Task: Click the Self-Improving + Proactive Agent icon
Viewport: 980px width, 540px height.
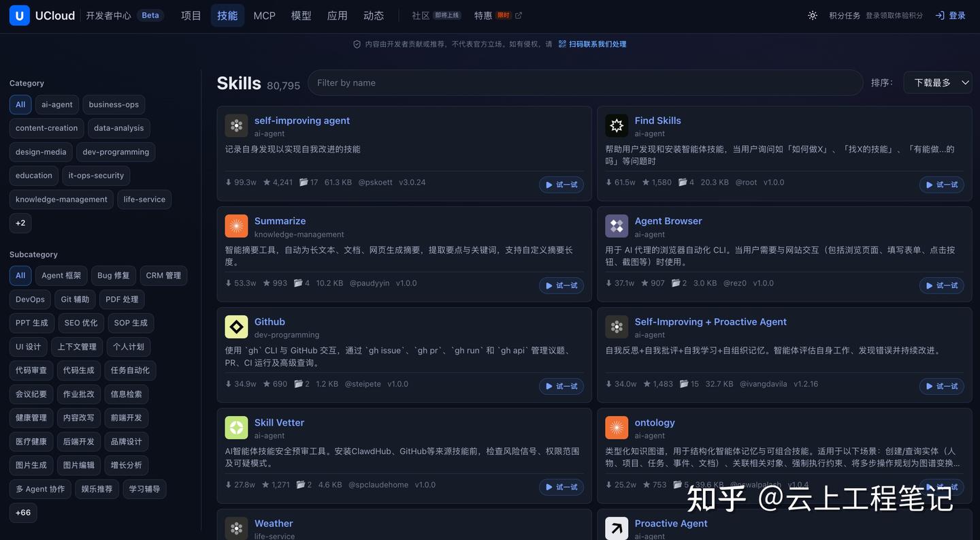Action: (x=617, y=327)
